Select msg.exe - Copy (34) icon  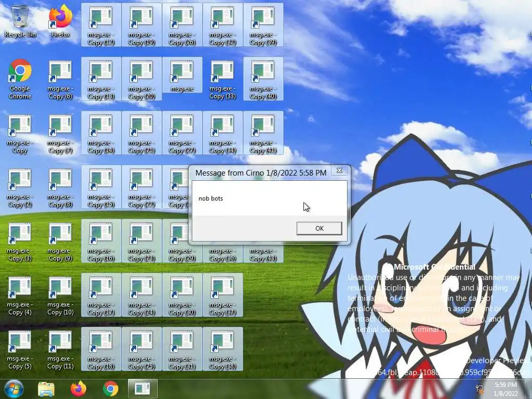pyautogui.click(x=222, y=133)
